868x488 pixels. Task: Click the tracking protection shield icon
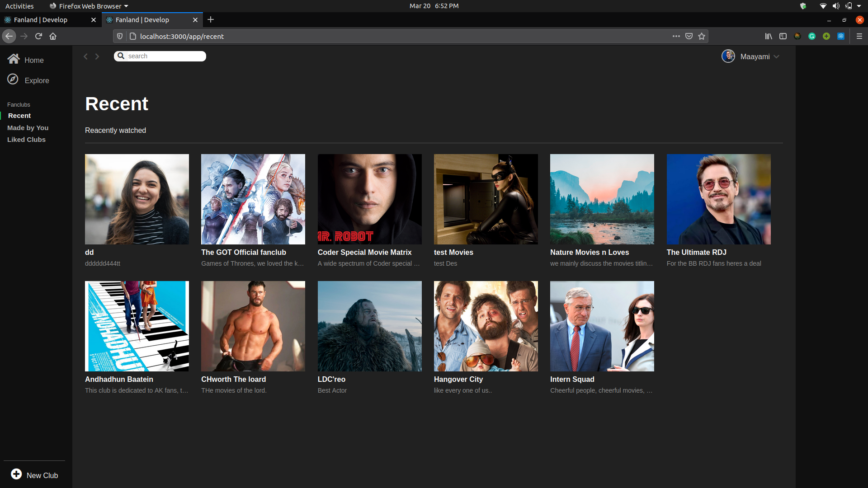(x=119, y=36)
